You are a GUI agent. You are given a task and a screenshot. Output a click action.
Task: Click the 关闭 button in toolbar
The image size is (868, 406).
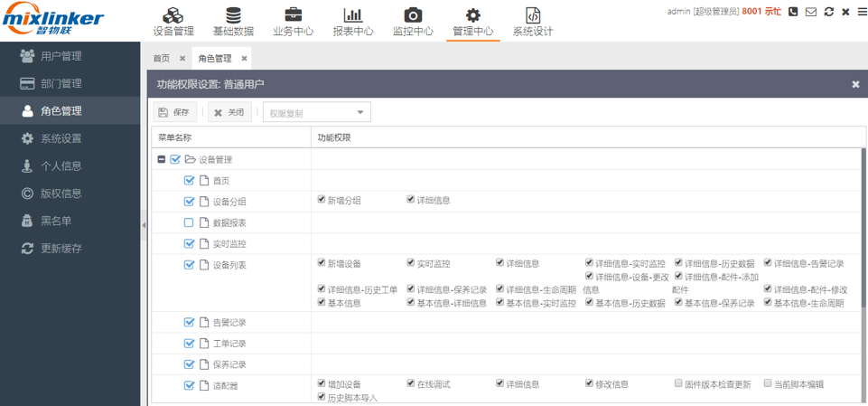tap(229, 113)
